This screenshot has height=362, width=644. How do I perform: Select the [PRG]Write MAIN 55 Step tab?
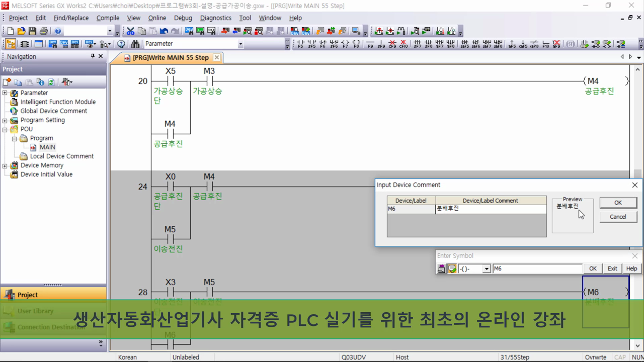(171, 58)
